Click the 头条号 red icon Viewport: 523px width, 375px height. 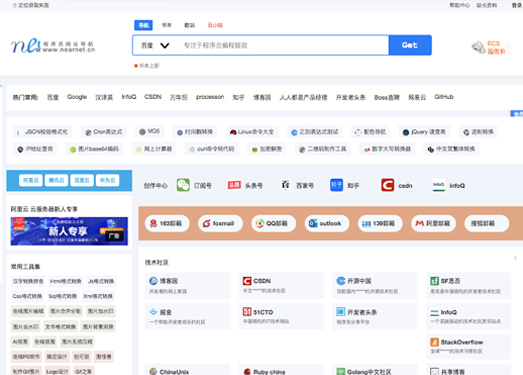click(234, 185)
